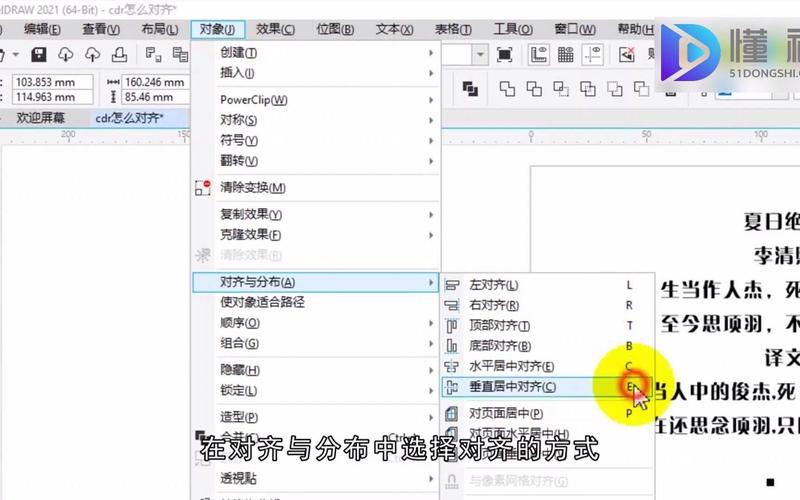Click the Back Minus Front icon
Image resolution: width=800 pixels, height=500 pixels.
click(x=641, y=89)
